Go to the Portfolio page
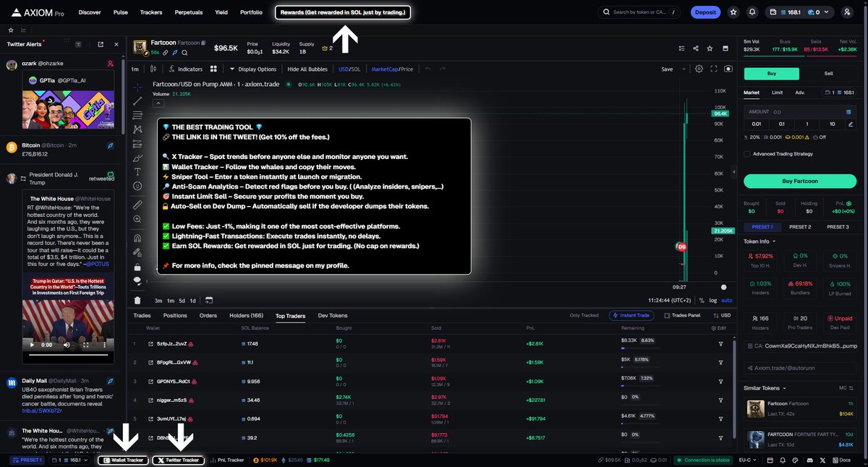 click(x=251, y=12)
